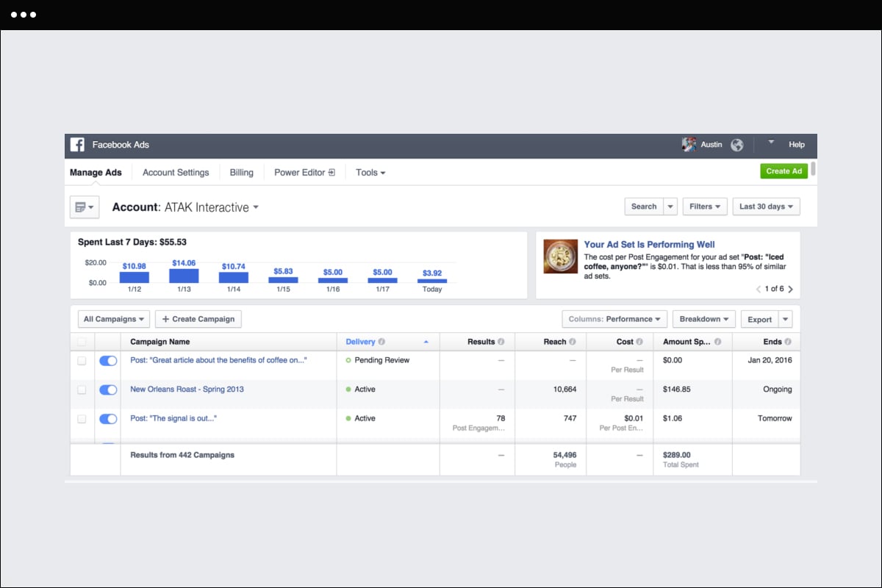Toggle off the New Orleans Roast campaign
This screenshot has width=882, height=588.
[x=108, y=390]
